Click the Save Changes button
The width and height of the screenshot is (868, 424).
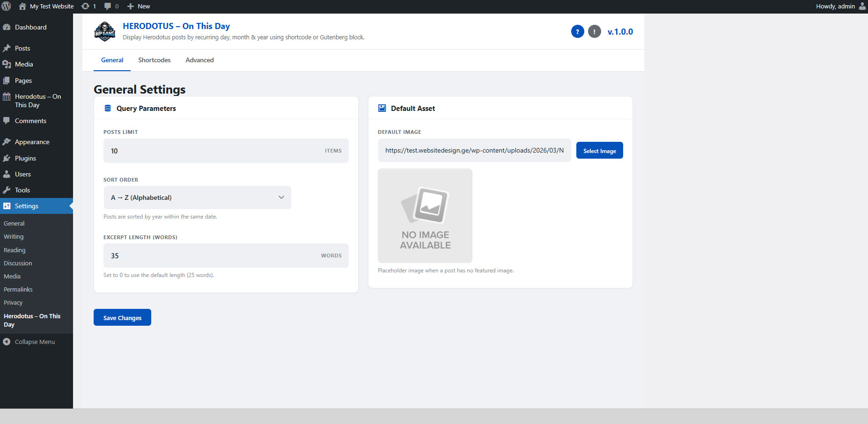(x=122, y=317)
